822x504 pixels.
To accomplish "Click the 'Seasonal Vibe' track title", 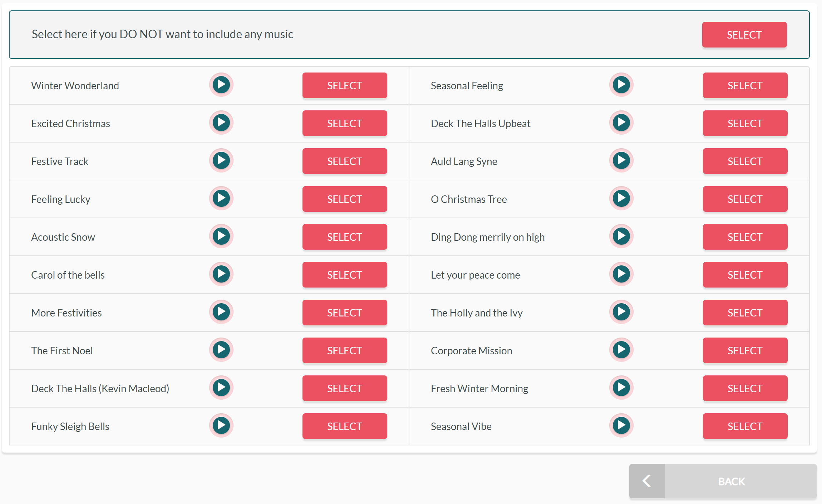I will (x=461, y=426).
